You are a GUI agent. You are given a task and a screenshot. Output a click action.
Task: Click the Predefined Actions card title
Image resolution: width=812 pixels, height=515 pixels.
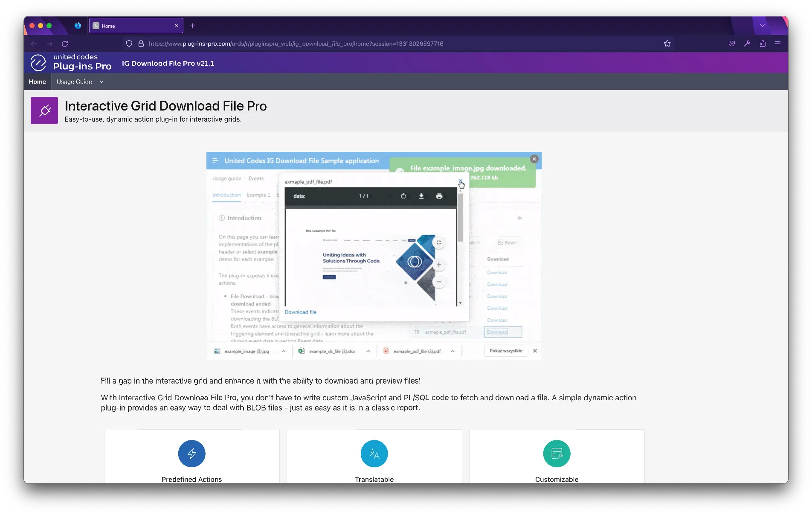pos(192,479)
